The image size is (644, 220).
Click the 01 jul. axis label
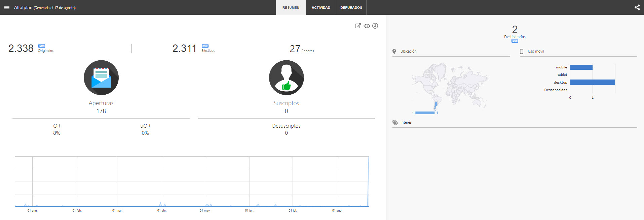click(293, 211)
